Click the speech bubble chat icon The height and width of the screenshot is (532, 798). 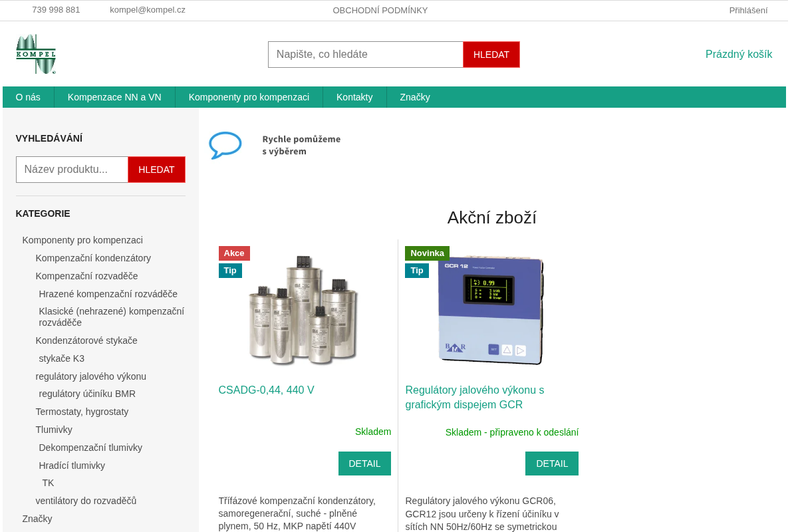[x=225, y=145]
